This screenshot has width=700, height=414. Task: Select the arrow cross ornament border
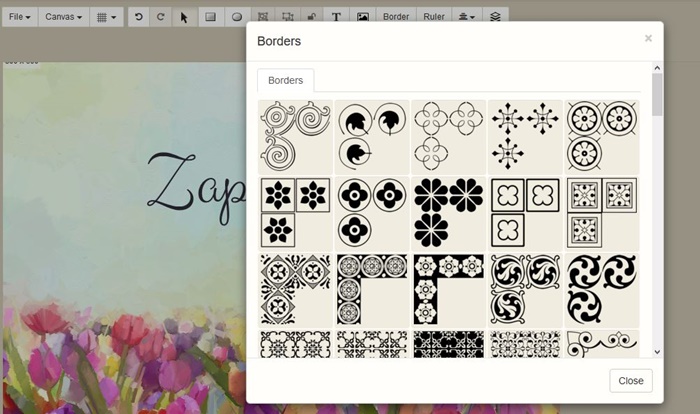(x=525, y=137)
